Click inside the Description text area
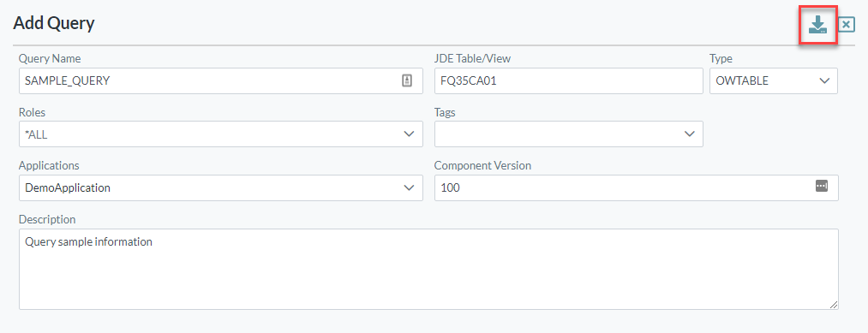This screenshot has height=333, width=868. click(428, 269)
